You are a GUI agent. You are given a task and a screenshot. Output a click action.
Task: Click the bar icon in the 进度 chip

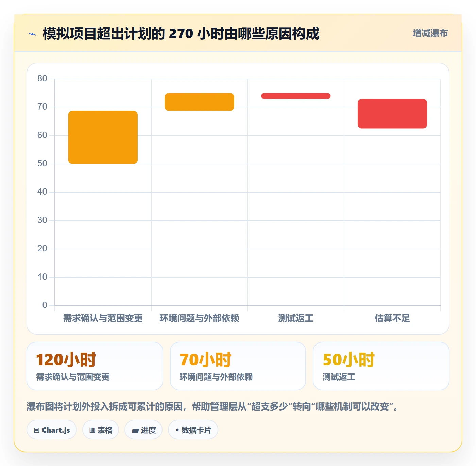coord(135,431)
